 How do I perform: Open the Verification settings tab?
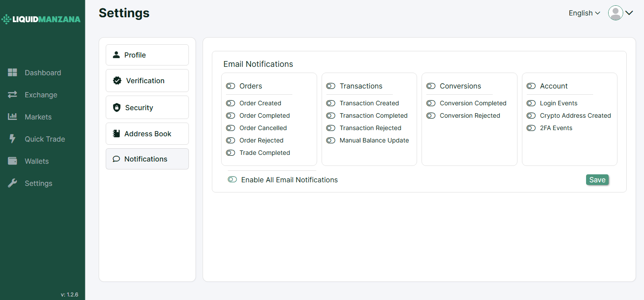coord(147,81)
